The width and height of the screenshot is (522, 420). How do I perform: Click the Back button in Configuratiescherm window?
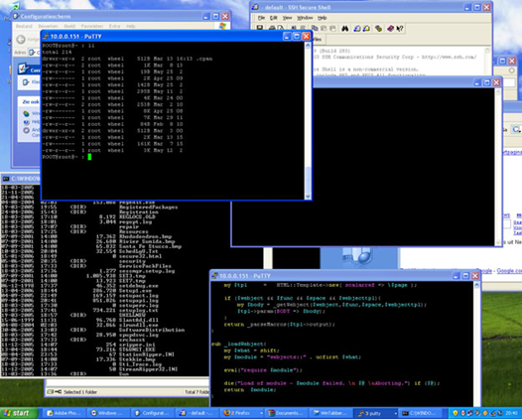pos(21,40)
